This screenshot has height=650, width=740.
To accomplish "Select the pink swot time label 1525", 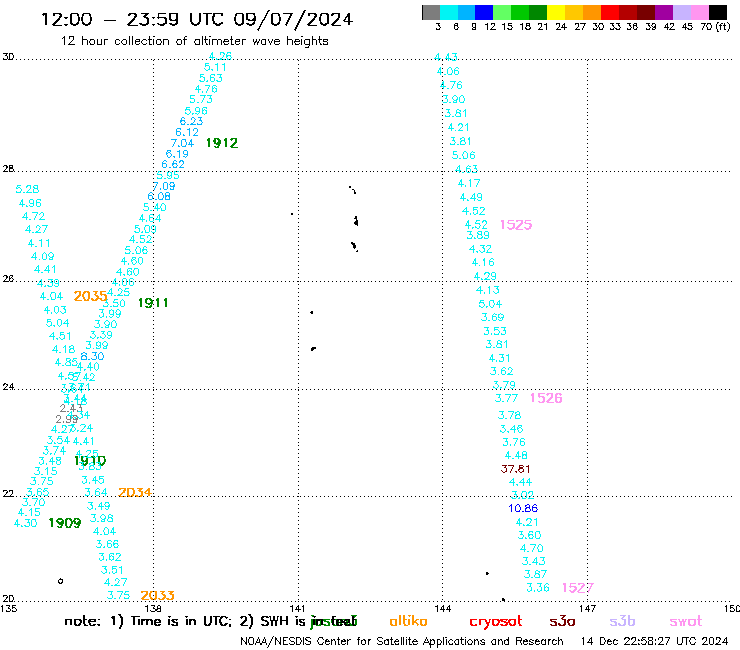I will tap(516, 225).
